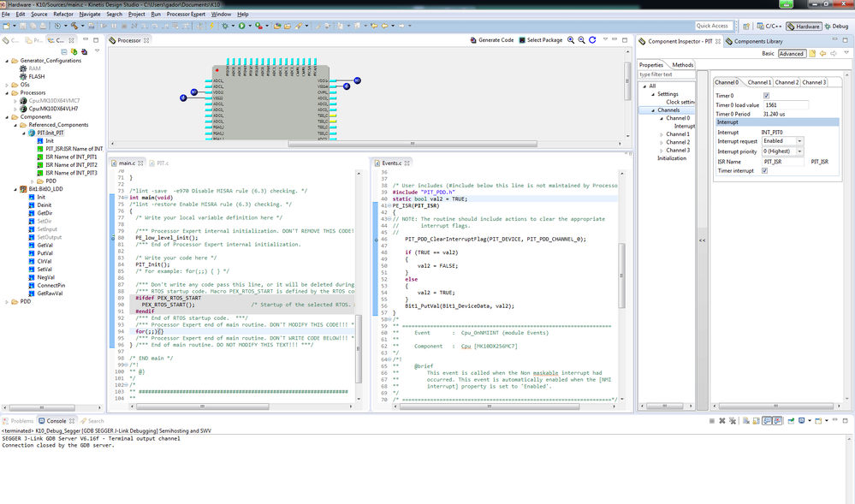Screen dimensions: 855x504
Task: Click the Generate Code icon in Processor view
Action: coord(474,40)
